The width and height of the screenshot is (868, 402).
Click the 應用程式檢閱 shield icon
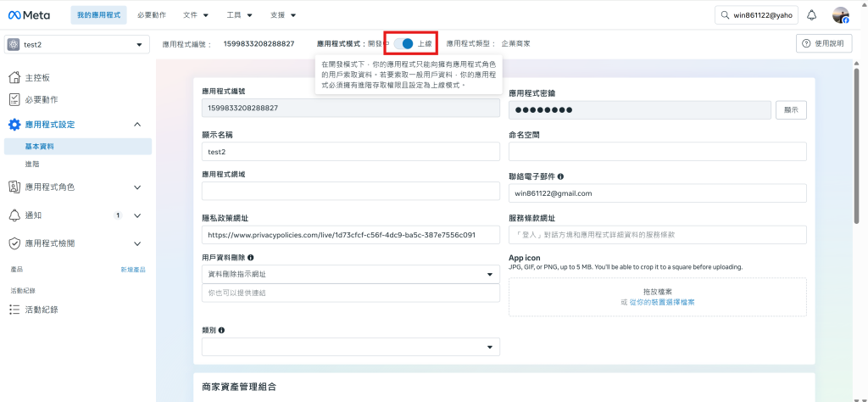14,243
